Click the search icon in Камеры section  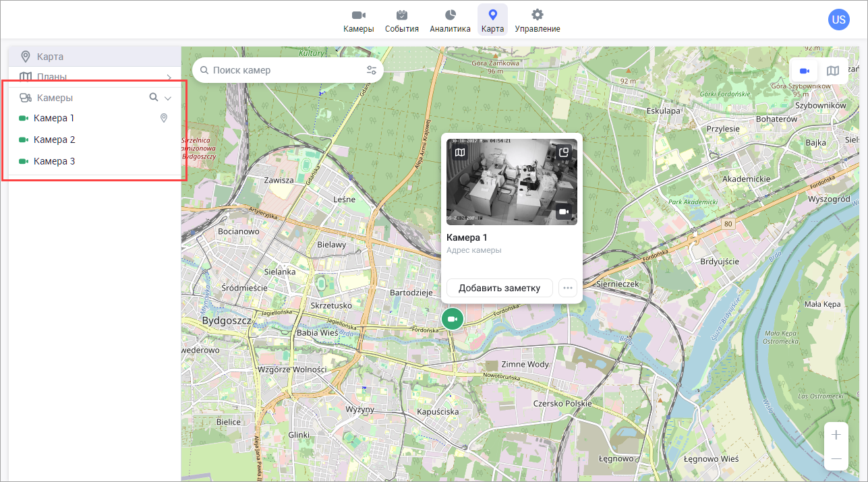154,98
